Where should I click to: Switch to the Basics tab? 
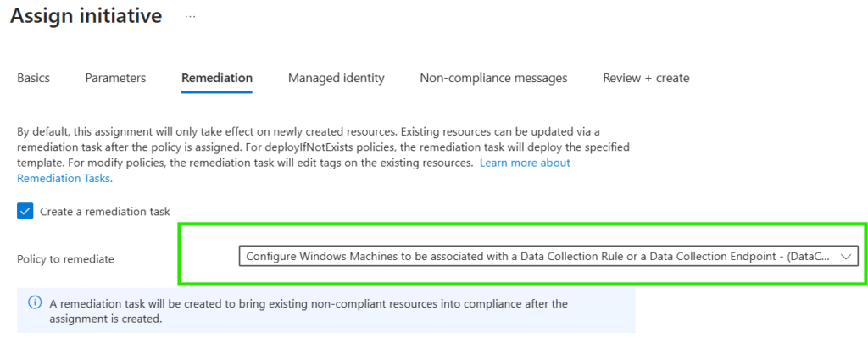click(33, 78)
